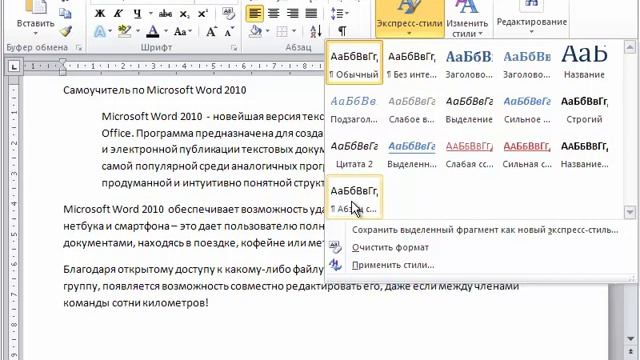This screenshot has width=640, height=360.
Task: Open the underline style dropdown arrow
Action: (150, 14)
